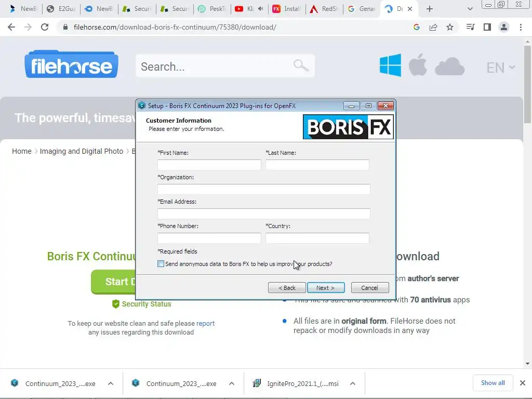Image resolution: width=532 pixels, height=399 pixels.
Task: Expand options for second Continuum exe download
Action: point(232,383)
